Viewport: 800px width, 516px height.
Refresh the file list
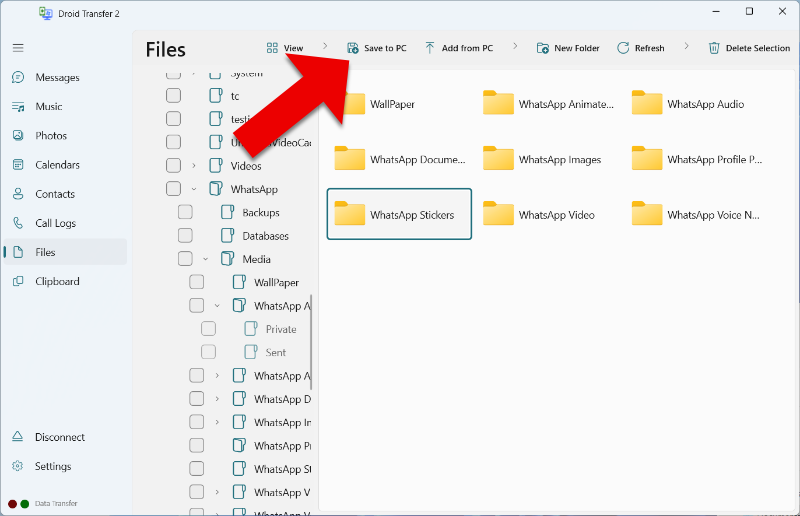[x=641, y=48]
